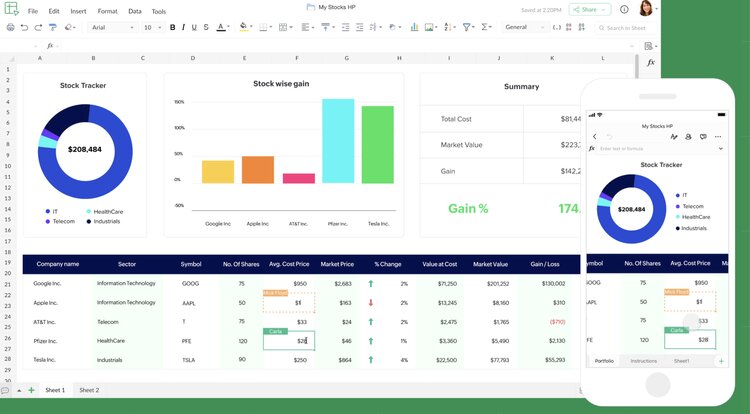Open the Edit menu
The width and height of the screenshot is (750, 414).
[x=54, y=11]
